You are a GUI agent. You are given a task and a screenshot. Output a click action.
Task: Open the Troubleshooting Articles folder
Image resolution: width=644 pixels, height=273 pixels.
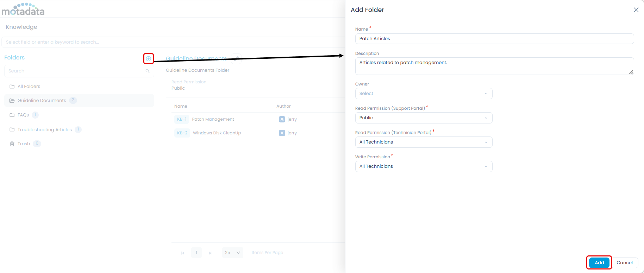[45, 130]
